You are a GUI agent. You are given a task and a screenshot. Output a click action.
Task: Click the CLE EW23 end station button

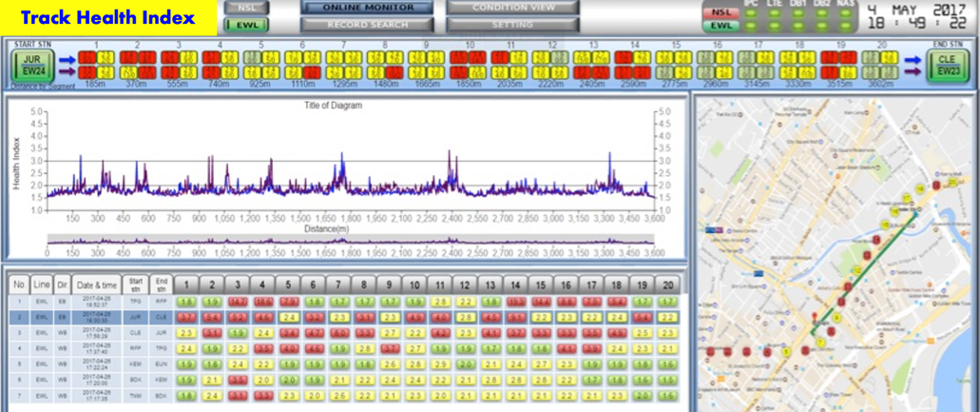pos(950,65)
